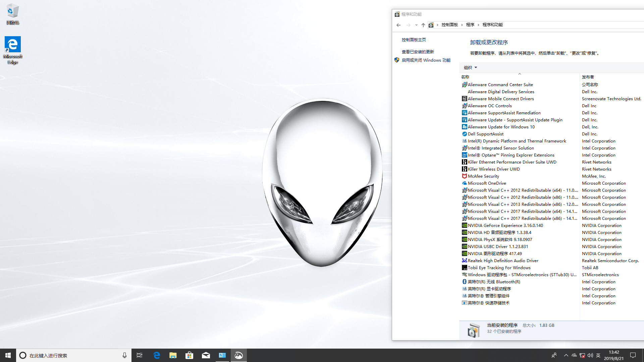
Task: Select Alienware Command Center Suite entry
Action: pos(500,84)
